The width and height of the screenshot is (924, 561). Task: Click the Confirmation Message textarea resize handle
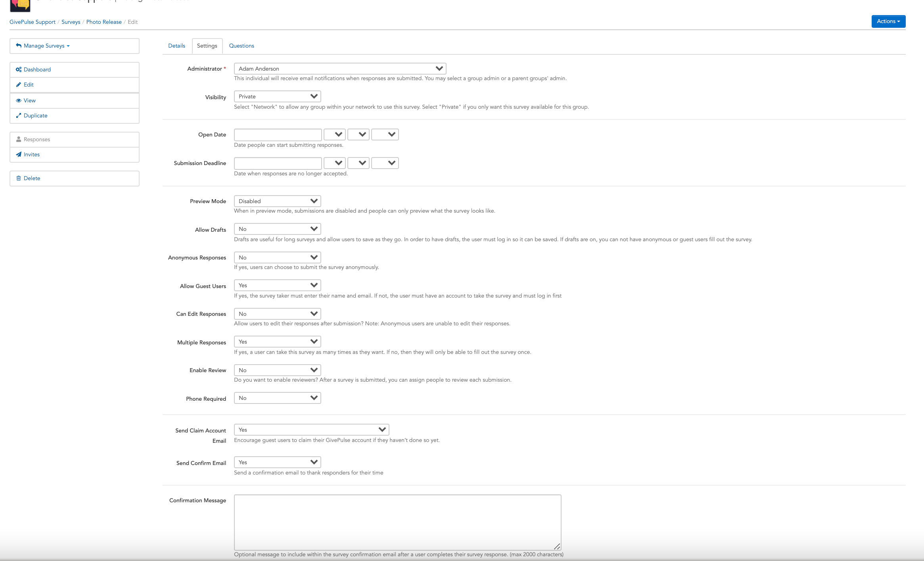557,546
